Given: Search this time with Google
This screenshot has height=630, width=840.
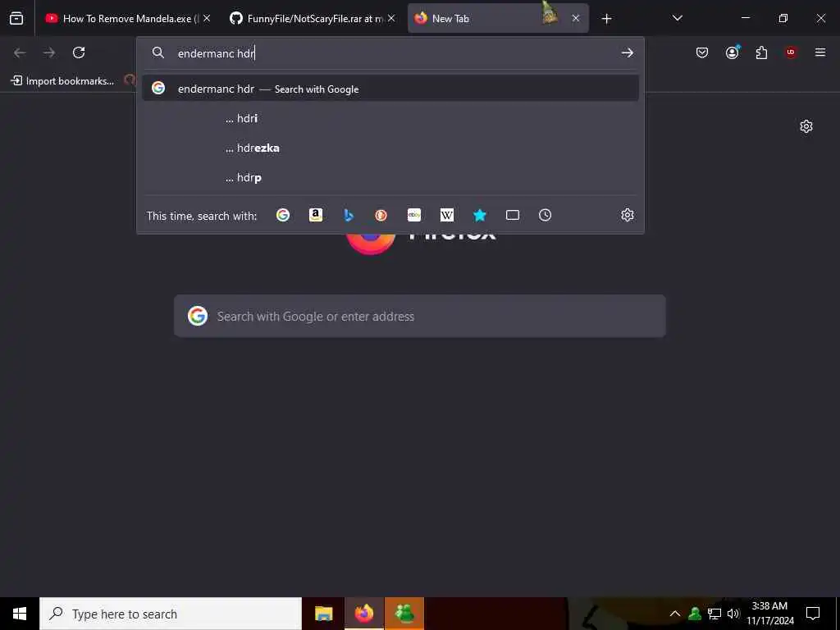Looking at the screenshot, I should pyautogui.click(x=283, y=216).
